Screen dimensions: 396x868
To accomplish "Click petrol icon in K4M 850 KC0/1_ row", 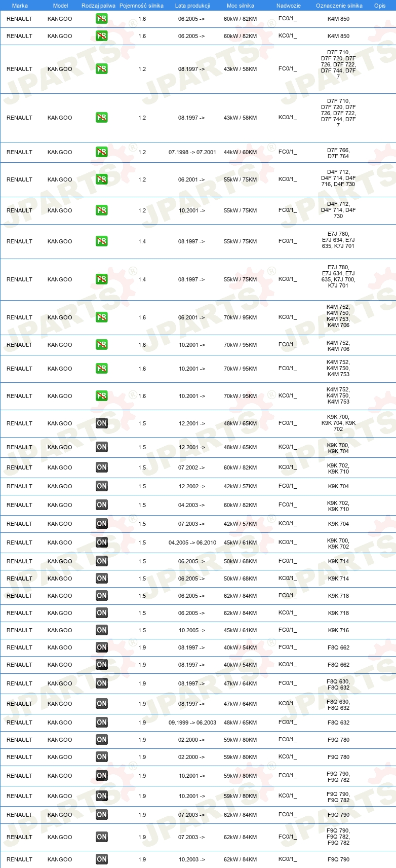I will (x=102, y=36).
